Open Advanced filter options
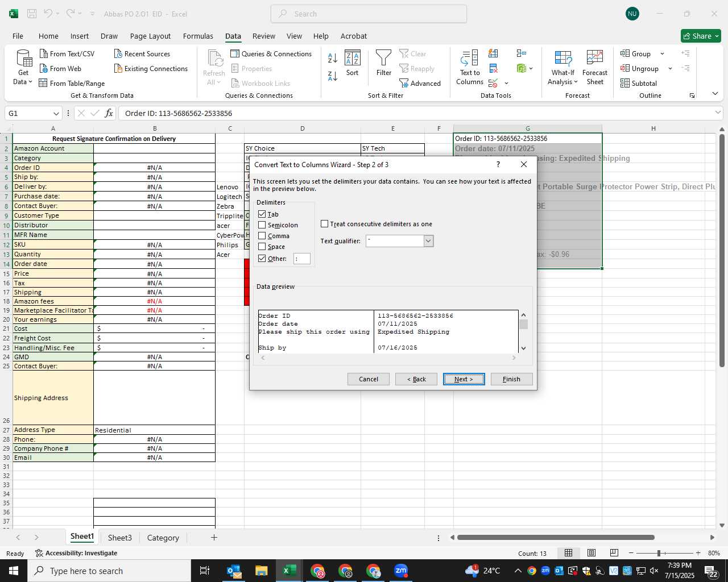 420,83
